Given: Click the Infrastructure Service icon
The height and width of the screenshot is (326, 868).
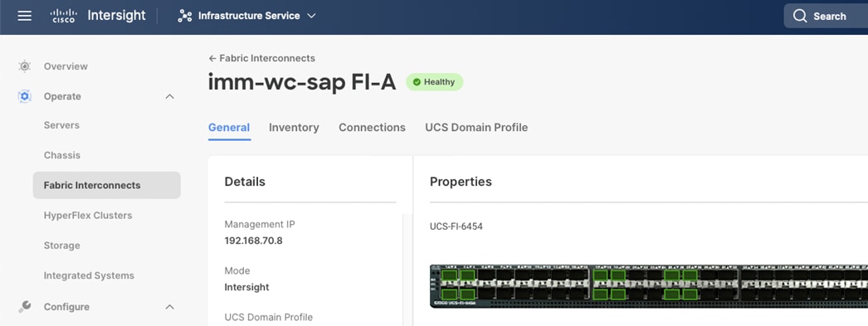Looking at the screenshot, I should (184, 16).
